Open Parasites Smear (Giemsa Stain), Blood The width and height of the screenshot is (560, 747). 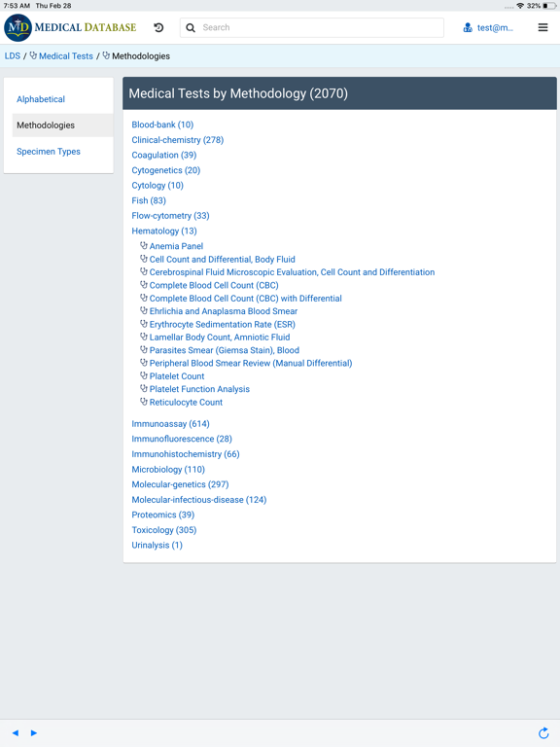pos(225,350)
